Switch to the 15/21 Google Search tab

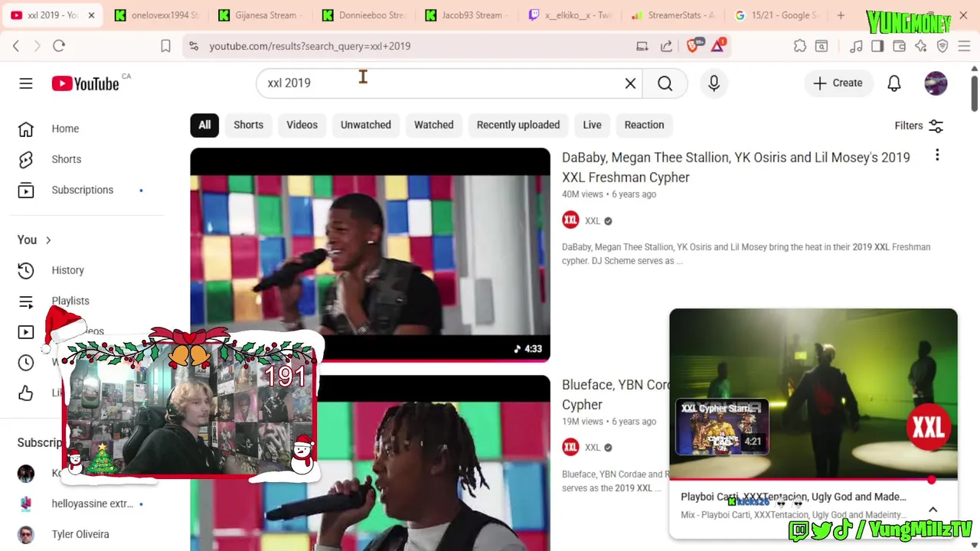click(777, 15)
